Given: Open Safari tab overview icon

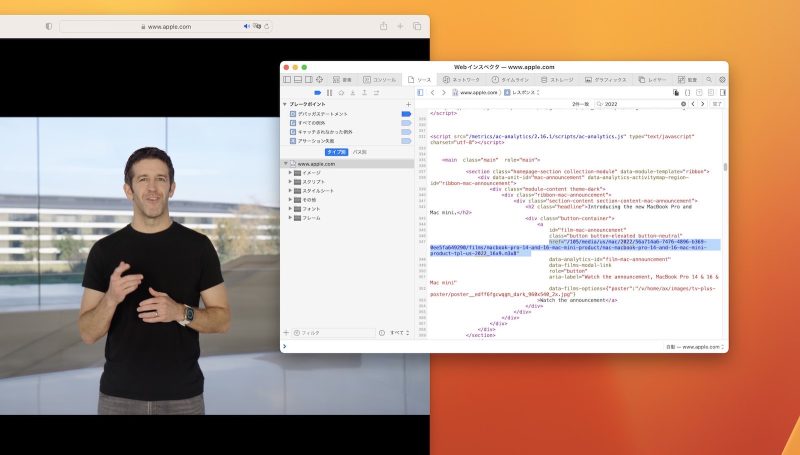Looking at the screenshot, I should click(418, 26).
